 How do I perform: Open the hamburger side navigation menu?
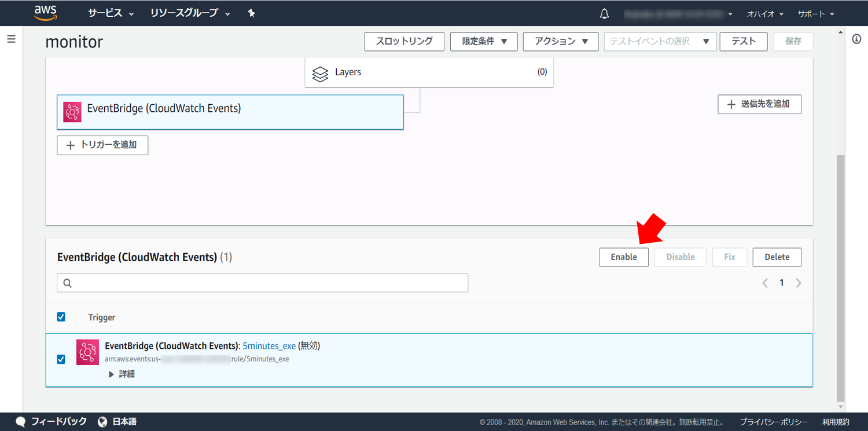click(11, 39)
